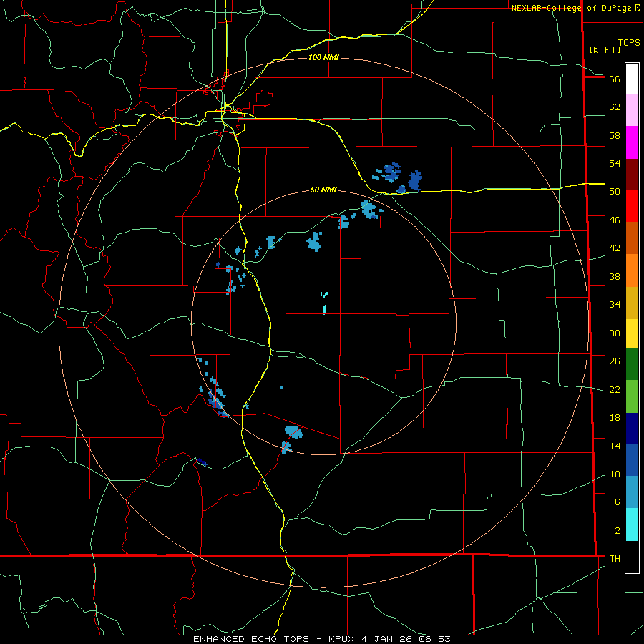Click the KPUX station identifier in caption
Screen dimensions: 644x644
click(343, 639)
